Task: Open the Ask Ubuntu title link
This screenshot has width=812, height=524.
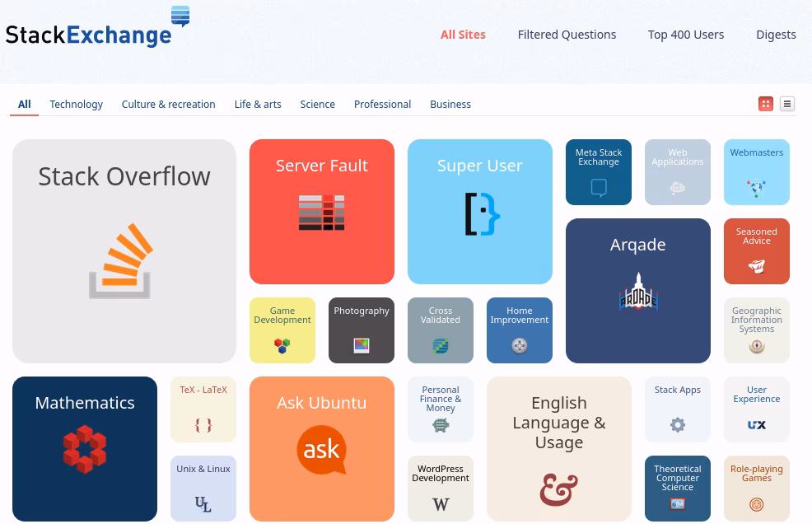Action: point(322,403)
